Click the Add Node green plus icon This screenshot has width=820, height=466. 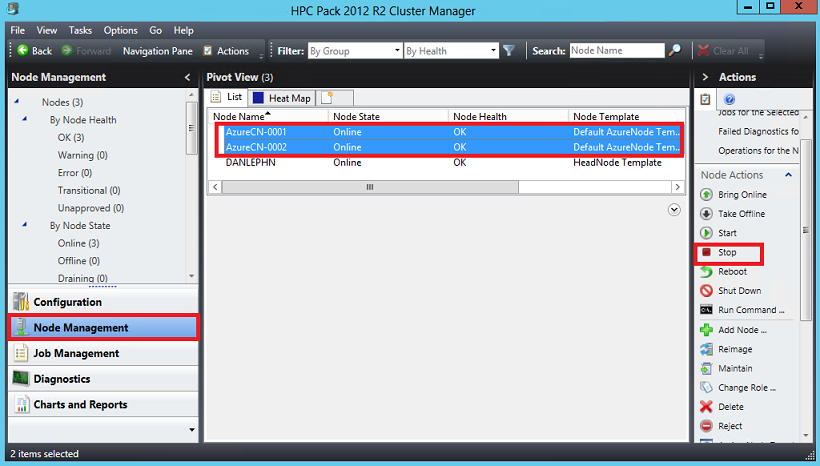click(x=706, y=330)
